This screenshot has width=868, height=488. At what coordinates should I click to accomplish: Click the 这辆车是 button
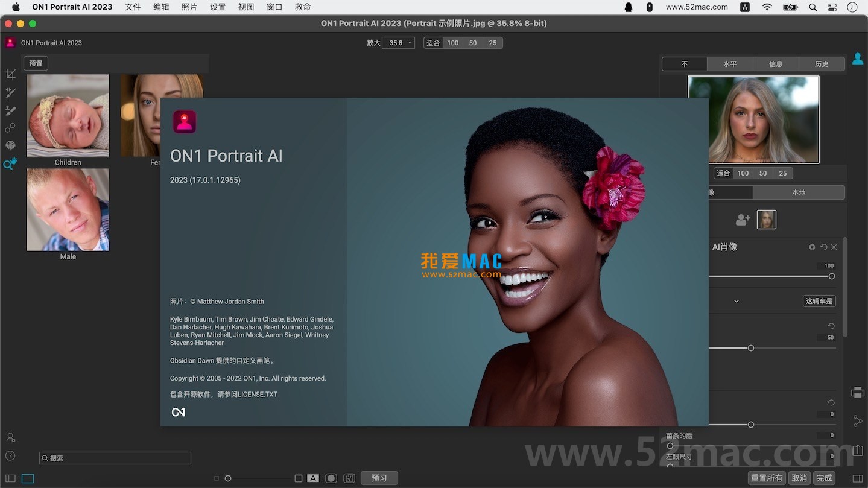click(819, 301)
